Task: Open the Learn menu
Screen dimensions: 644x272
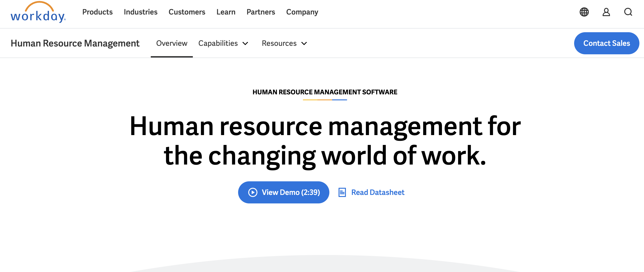Action: click(226, 12)
